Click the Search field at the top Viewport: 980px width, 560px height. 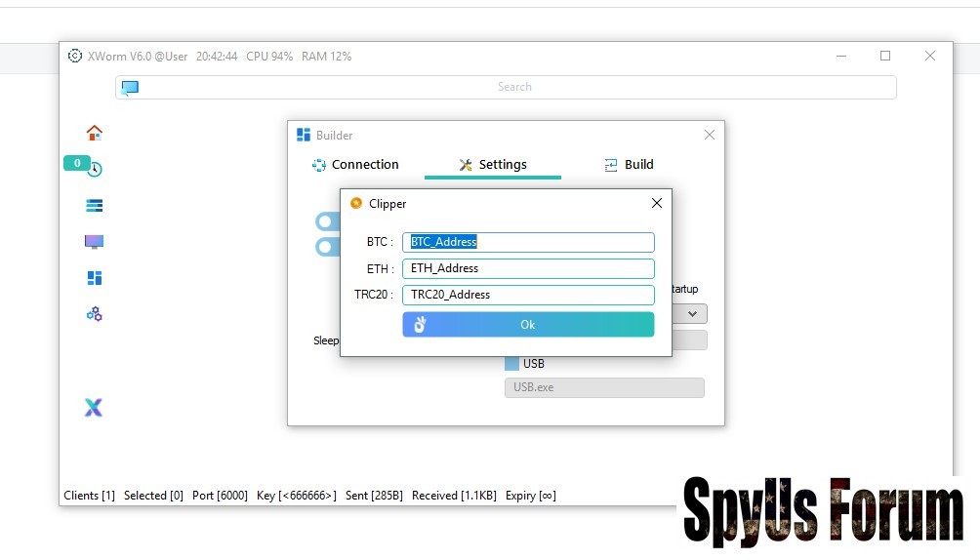[x=514, y=87]
